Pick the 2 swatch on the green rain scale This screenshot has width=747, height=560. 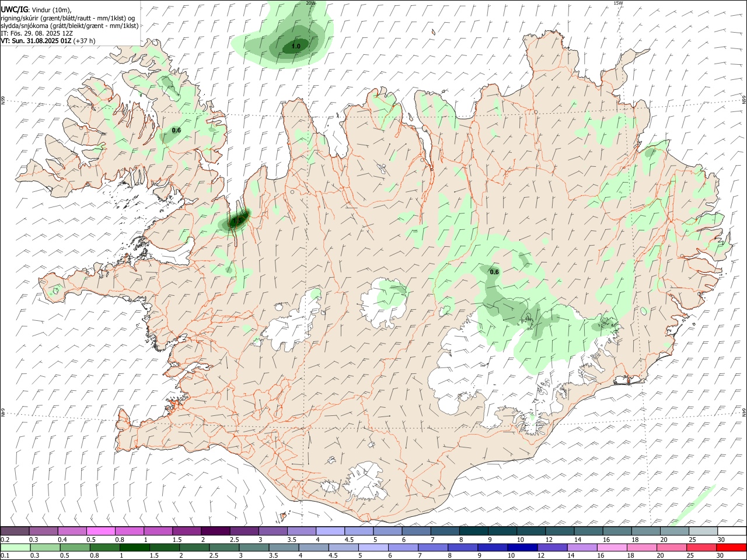194,547
